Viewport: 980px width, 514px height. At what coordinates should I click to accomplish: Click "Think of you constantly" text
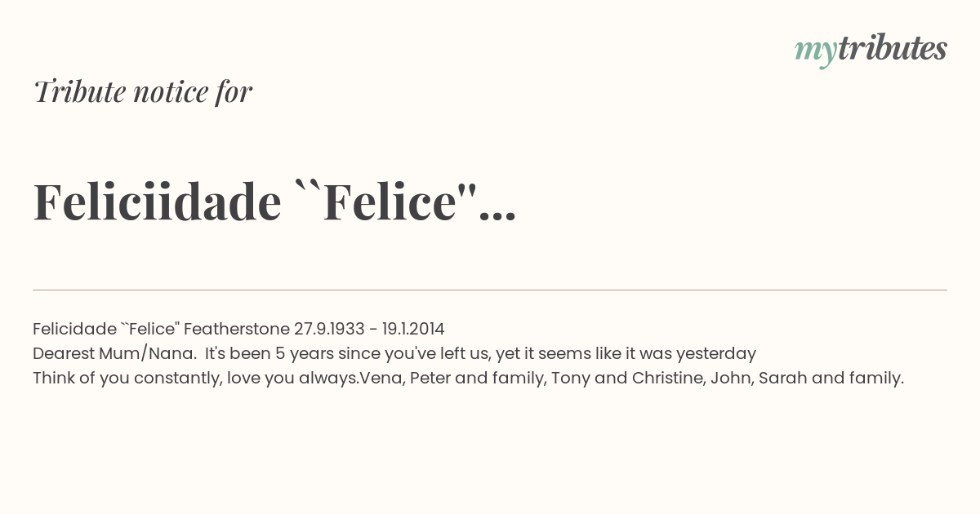click(127, 378)
